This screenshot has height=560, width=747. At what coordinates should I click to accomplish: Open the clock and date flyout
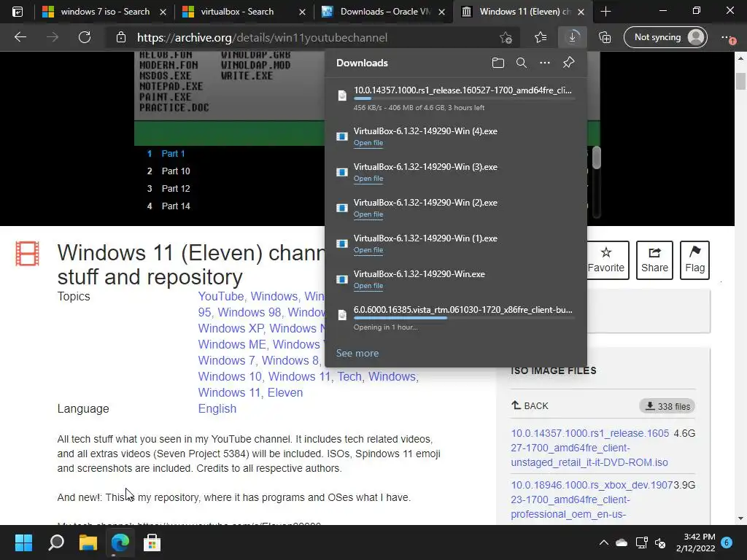tap(695, 542)
